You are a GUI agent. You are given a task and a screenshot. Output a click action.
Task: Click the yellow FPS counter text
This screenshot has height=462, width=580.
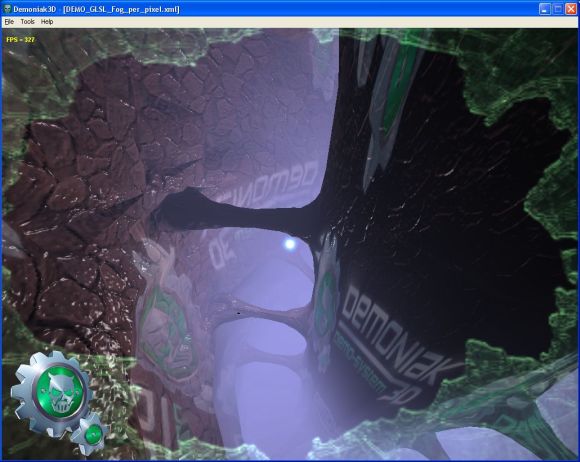coord(20,40)
